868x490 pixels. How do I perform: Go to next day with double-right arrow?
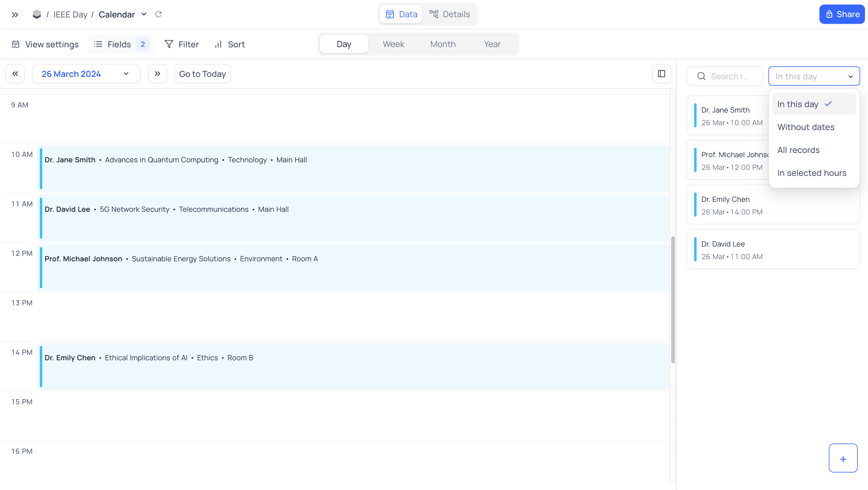(x=157, y=74)
